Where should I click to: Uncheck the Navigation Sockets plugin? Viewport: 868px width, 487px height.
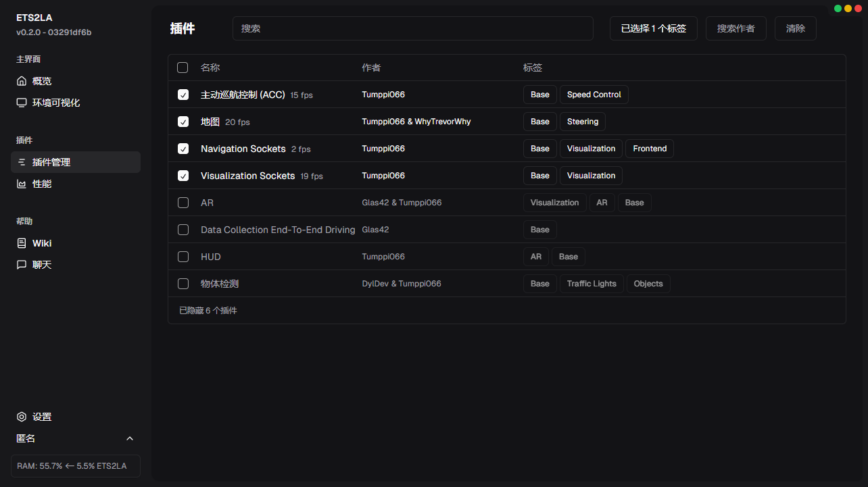click(x=183, y=149)
